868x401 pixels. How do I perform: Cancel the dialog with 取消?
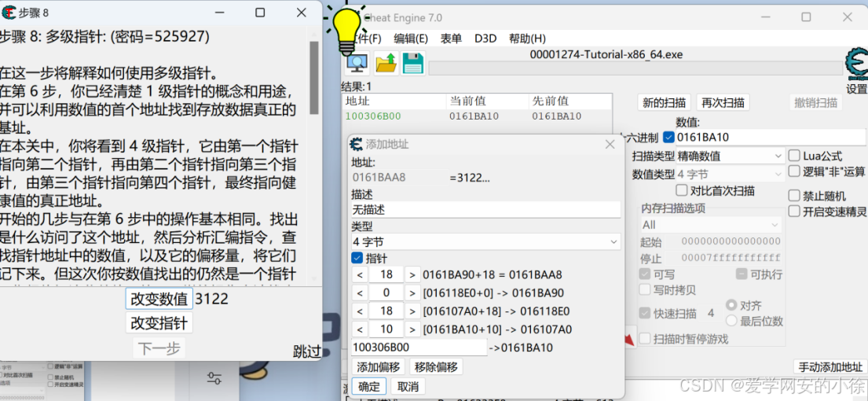(408, 386)
